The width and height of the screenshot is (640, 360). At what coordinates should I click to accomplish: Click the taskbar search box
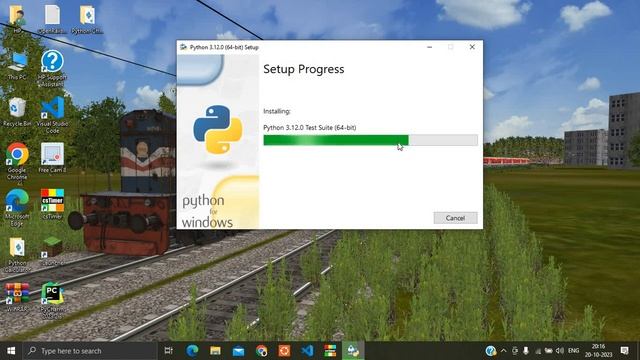click(90, 351)
